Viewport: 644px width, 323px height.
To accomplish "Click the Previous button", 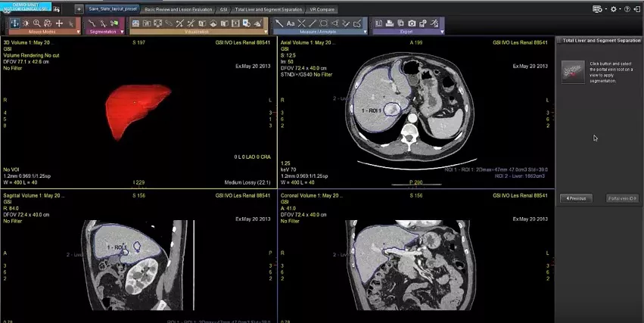I will 576,198.
